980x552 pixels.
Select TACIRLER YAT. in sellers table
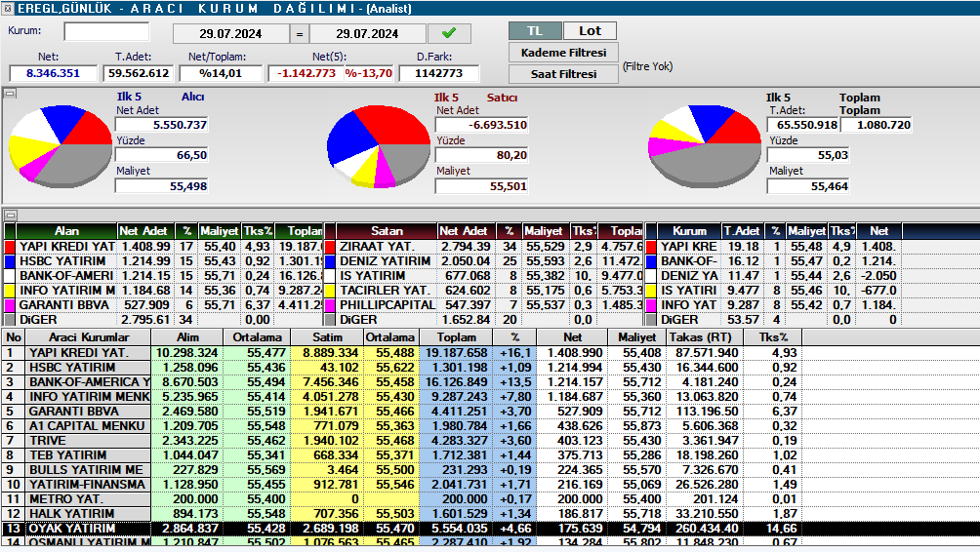[385, 291]
